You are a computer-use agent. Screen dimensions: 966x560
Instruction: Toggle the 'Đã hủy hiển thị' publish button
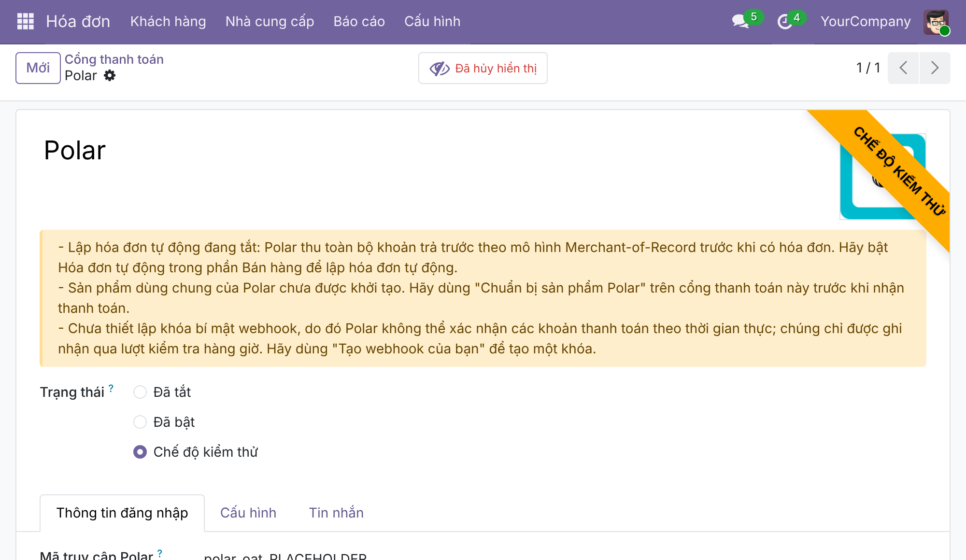pos(483,68)
